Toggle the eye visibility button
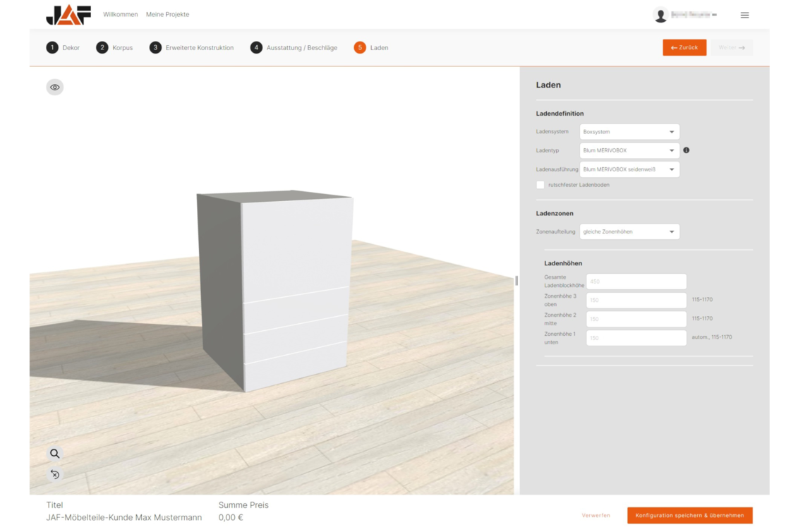This screenshot has width=798, height=532. (55, 87)
